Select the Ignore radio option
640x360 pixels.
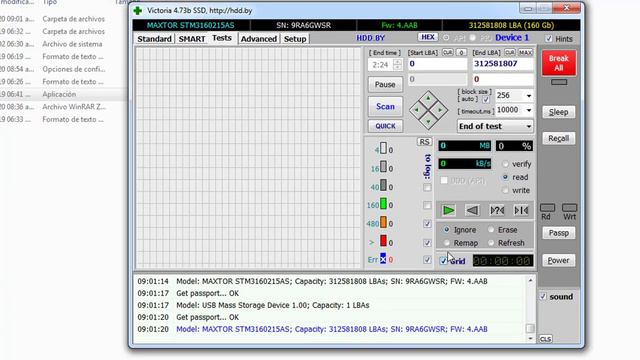(447, 230)
